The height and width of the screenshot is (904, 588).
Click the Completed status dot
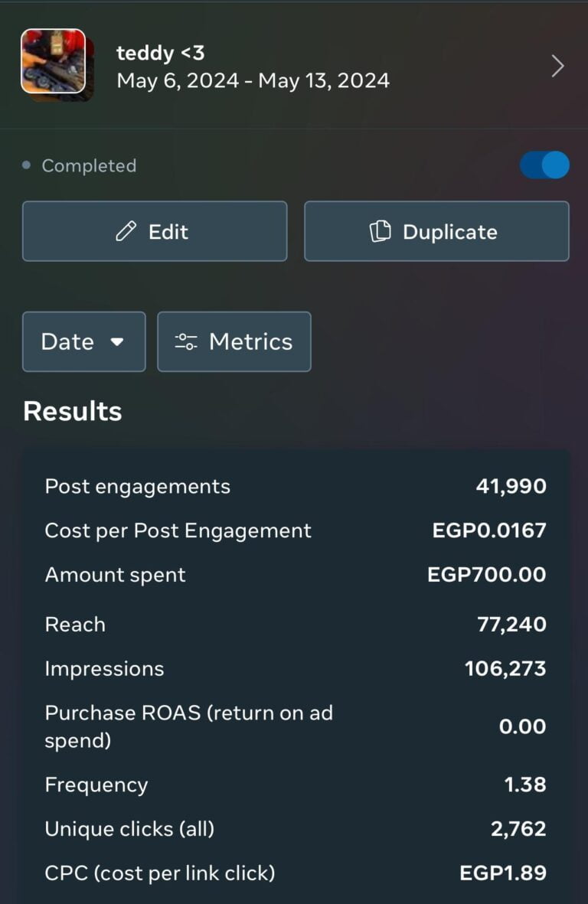(x=27, y=165)
